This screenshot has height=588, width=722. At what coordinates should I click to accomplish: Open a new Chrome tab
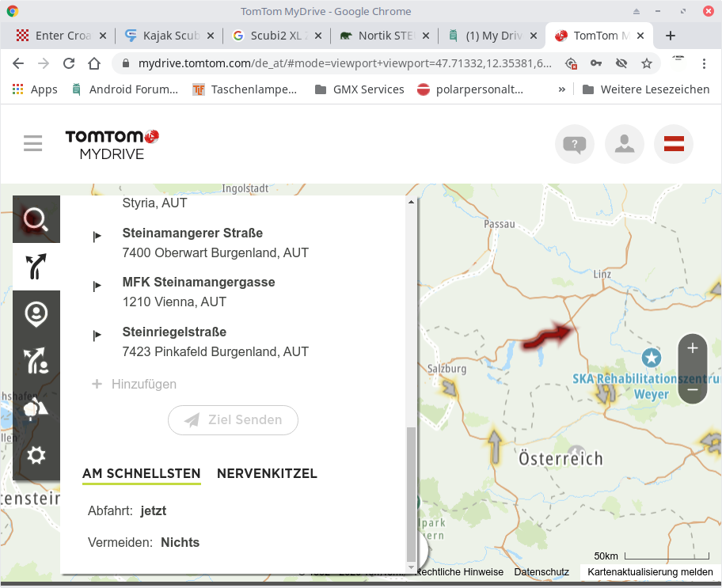click(x=671, y=36)
